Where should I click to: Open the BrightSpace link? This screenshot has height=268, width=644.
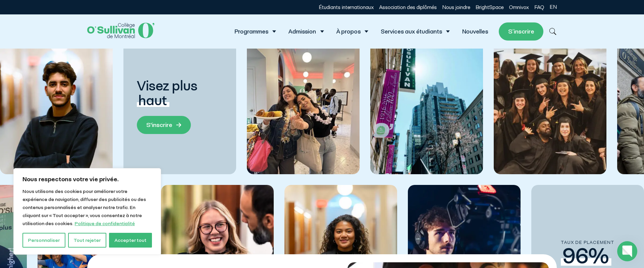(489, 7)
